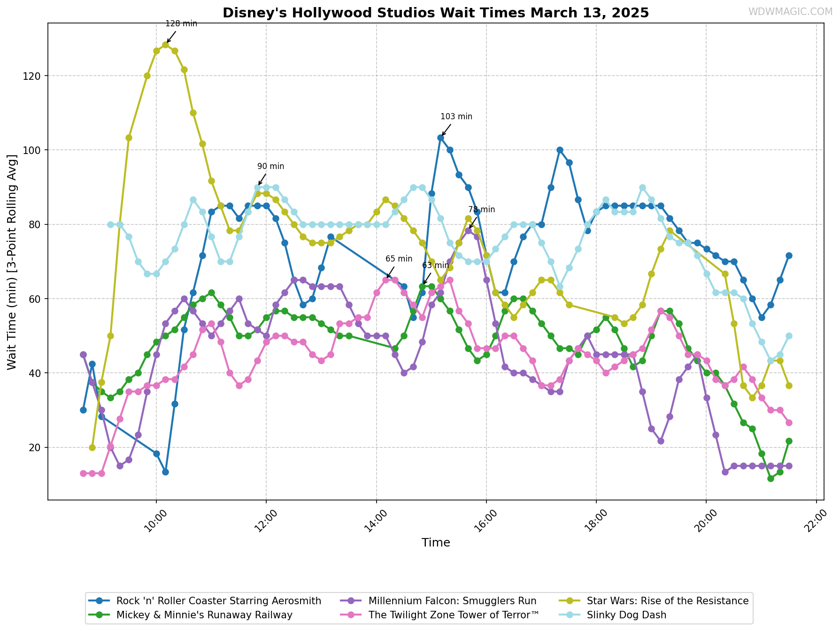Click the '103 min' peak annotation
This screenshot has width=840, height=631.
tap(456, 117)
